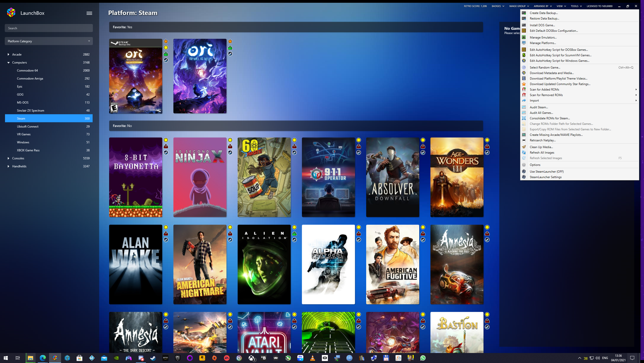Viewport: 644px width, 363px height.
Task: Open Steam from the Windows taskbar
Action: (153, 358)
